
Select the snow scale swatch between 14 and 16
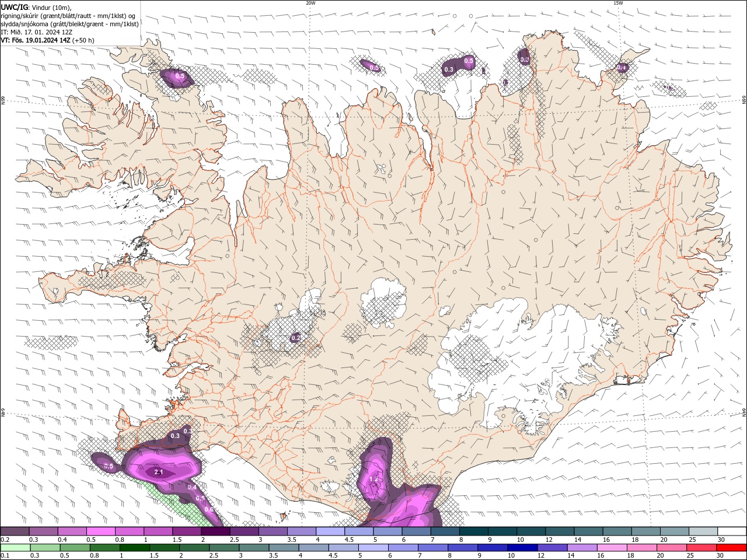tap(588, 531)
